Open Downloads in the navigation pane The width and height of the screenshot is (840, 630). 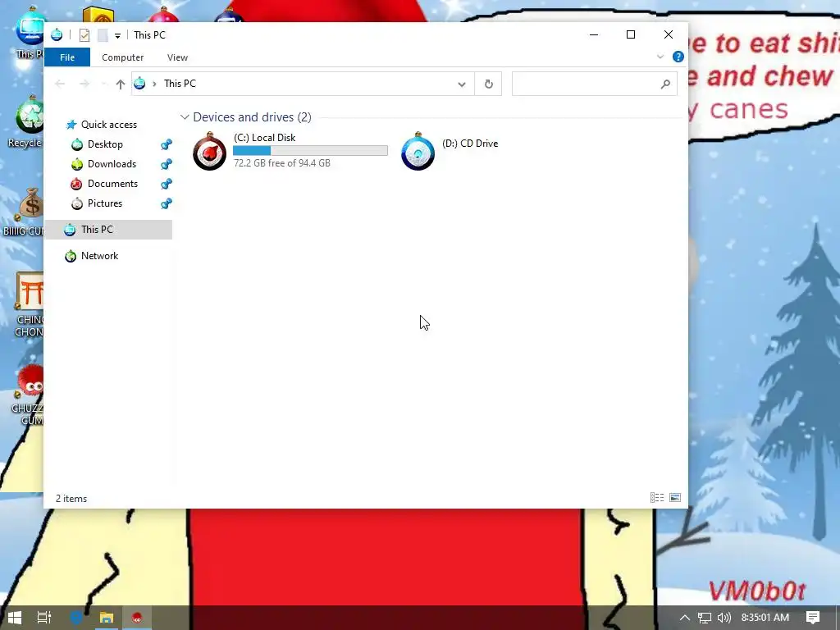coord(112,164)
